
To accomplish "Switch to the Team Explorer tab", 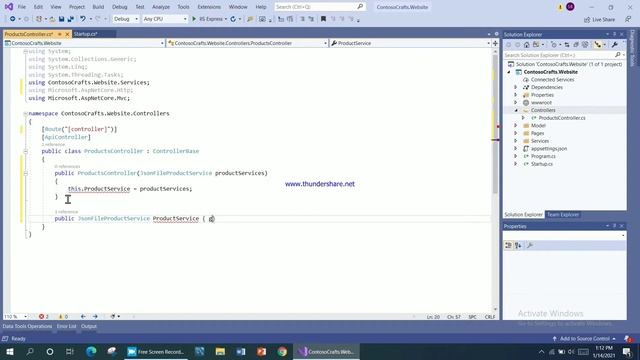I will pyautogui.click(x=562, y=214).
